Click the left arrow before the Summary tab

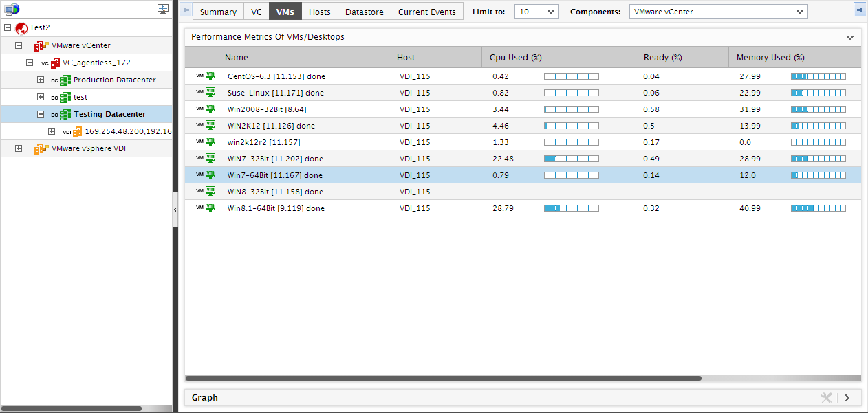(x=186, y=11)
